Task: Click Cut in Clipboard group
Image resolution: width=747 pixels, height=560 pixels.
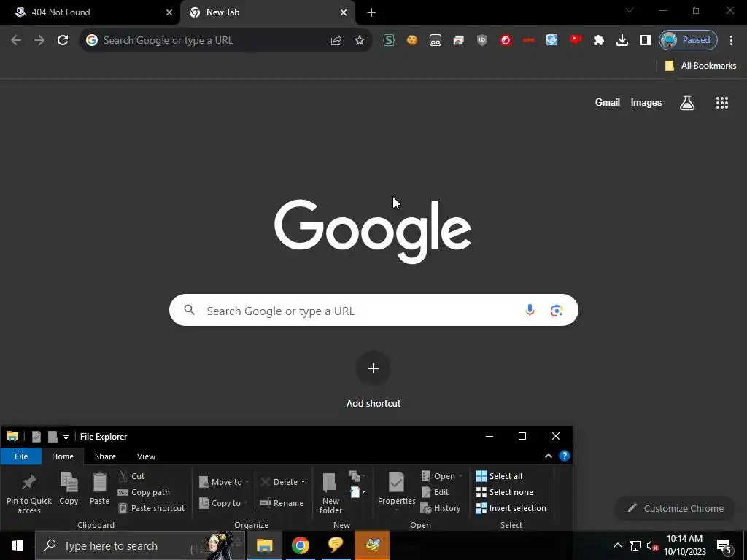Action: click(x=132, y=475)
